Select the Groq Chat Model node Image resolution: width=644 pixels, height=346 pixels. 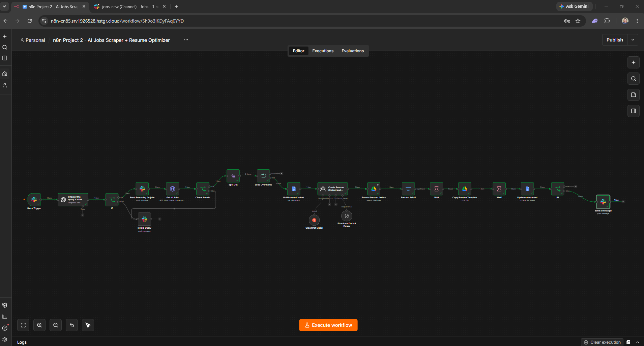click(x=314, y=220)
